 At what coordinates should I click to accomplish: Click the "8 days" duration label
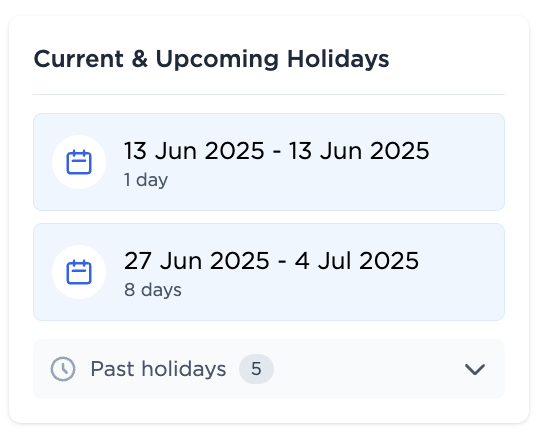tap(153, 290)
